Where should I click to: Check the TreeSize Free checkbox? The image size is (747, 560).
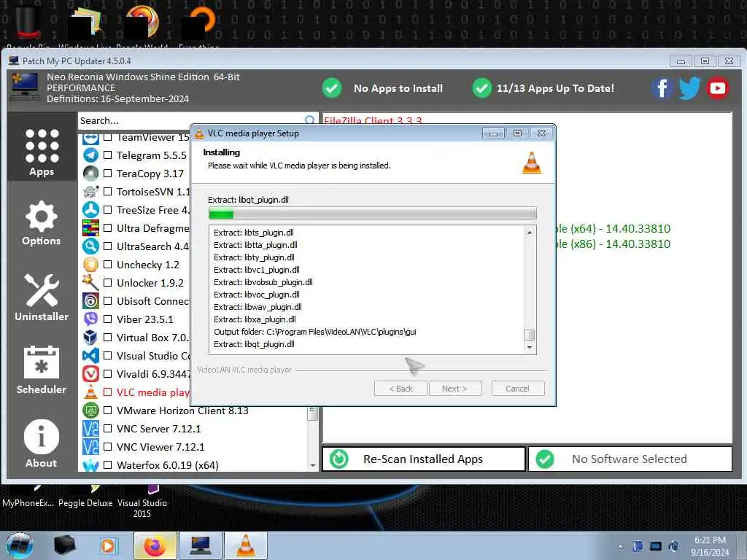click(x=108, y=209)
